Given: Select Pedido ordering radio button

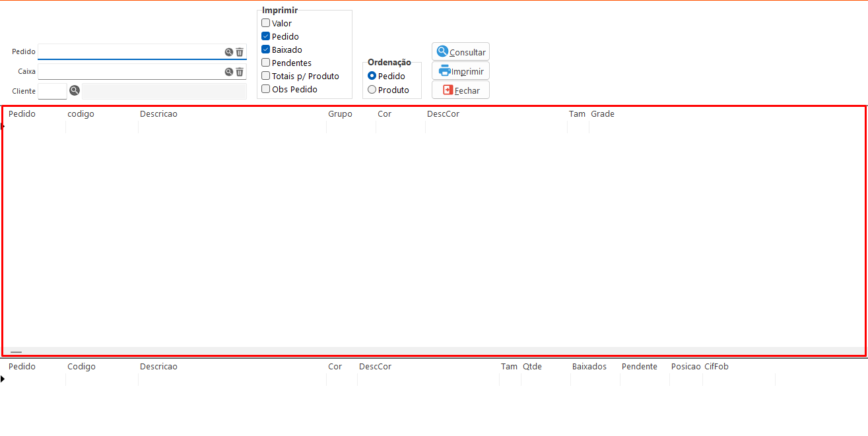Looking at the screenshot, I should tap(372, 76).
